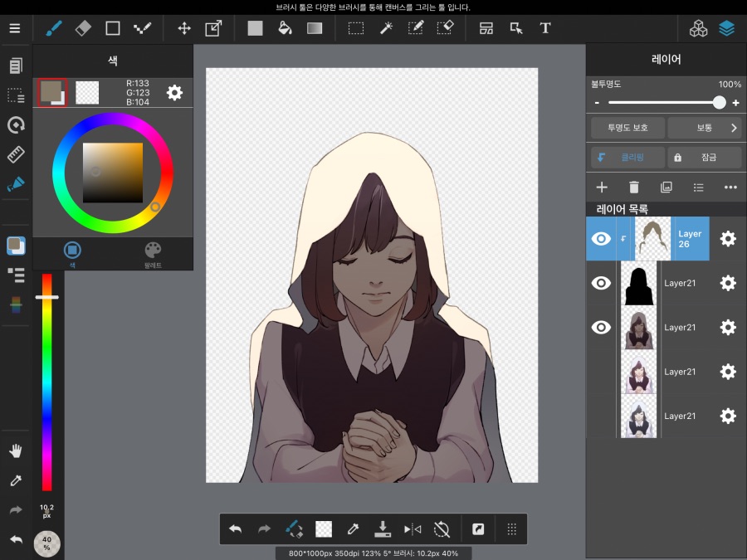Enable 투명도 보호 alpha protection
747x560 pixels.
click(x=627, y=128)
